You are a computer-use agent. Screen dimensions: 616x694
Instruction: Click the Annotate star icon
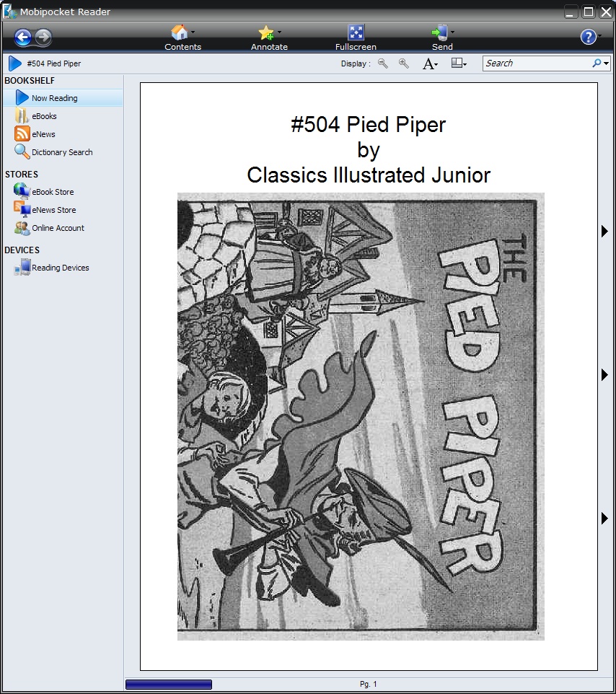pos(266,32)
